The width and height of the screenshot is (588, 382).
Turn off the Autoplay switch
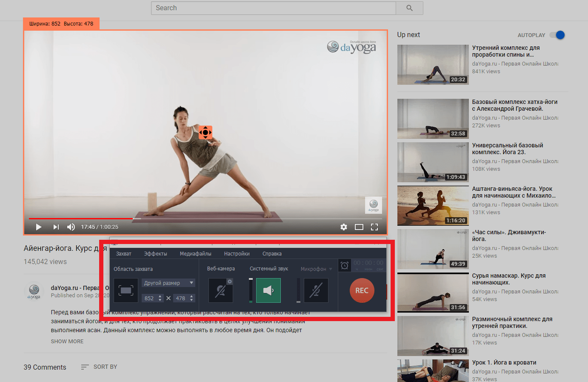click(557, 35)
